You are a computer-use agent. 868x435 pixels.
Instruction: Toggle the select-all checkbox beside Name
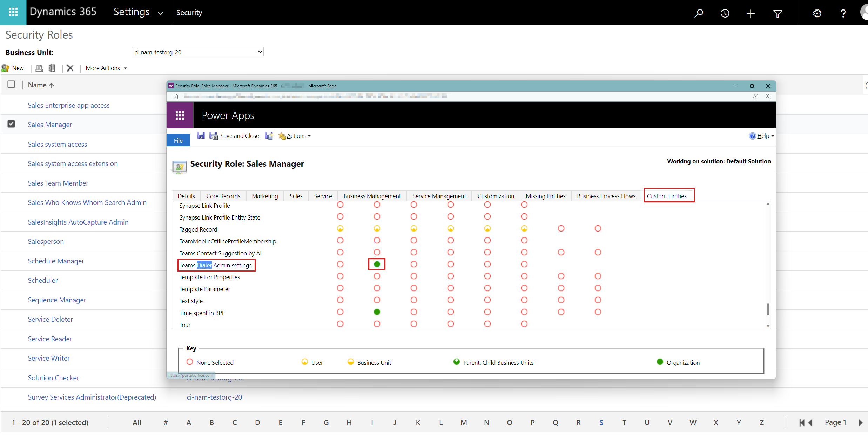pos(11,85)
